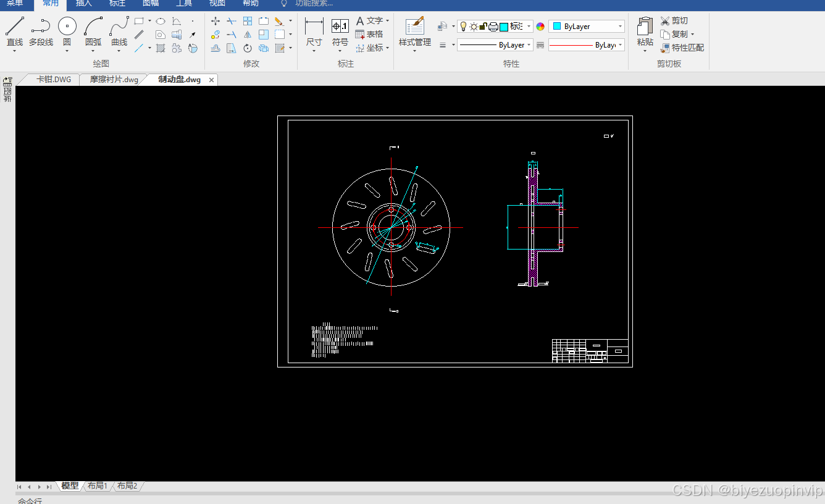This screenshot has height=504, width=825.
Task: Expand the rectangle tool dropdown arrow
Action: [x=149, y=21]
